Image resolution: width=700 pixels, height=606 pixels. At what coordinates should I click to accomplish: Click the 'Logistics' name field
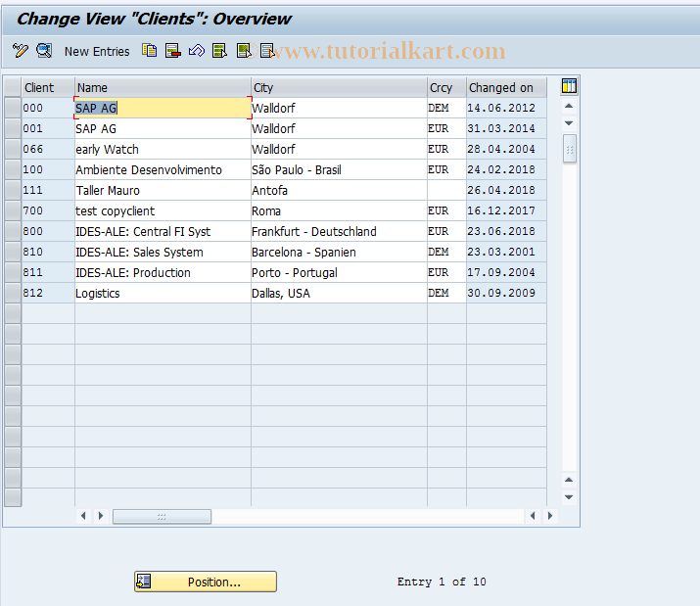(163, 293)
